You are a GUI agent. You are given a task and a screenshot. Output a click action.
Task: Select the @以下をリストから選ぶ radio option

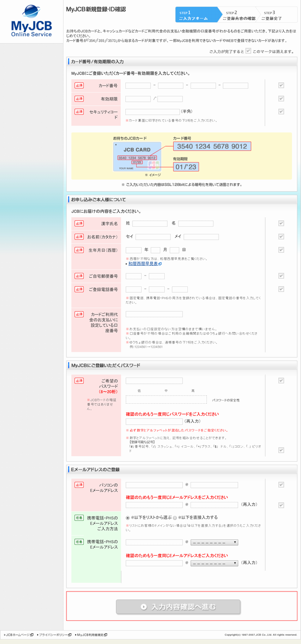(x=128, y=518)
